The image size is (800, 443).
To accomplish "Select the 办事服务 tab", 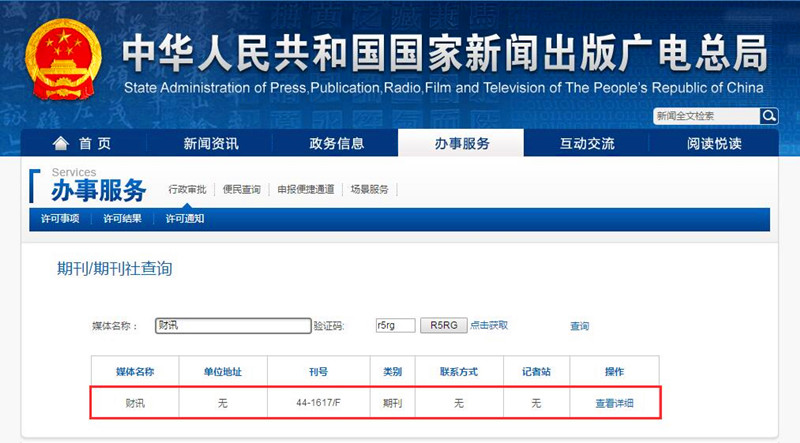I will 461,143.
